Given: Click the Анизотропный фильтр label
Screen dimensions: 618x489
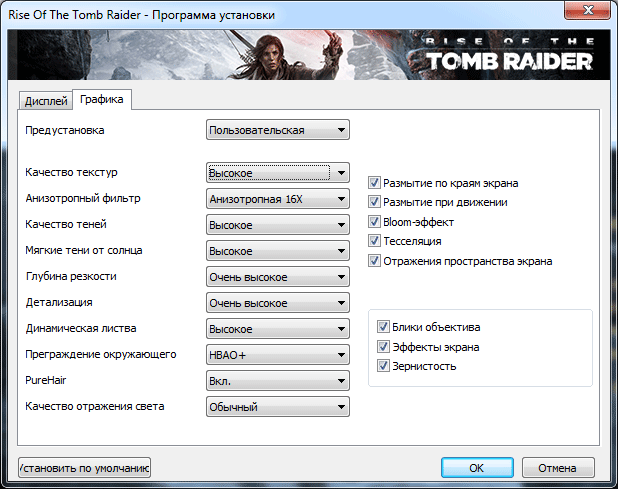Looking at the screenshot, I should (x=83, y=198).
